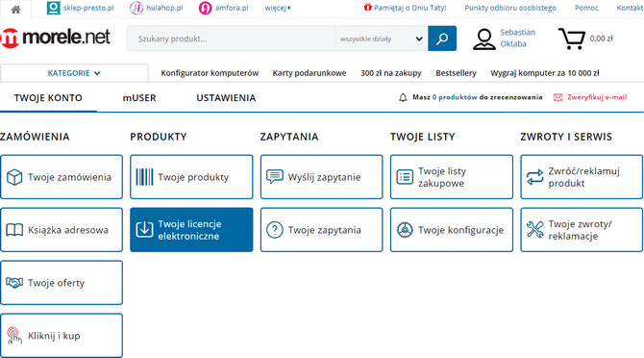Click the magnifier search button
The height and width of the screenshot is (358, 644).
click(442, 38)
